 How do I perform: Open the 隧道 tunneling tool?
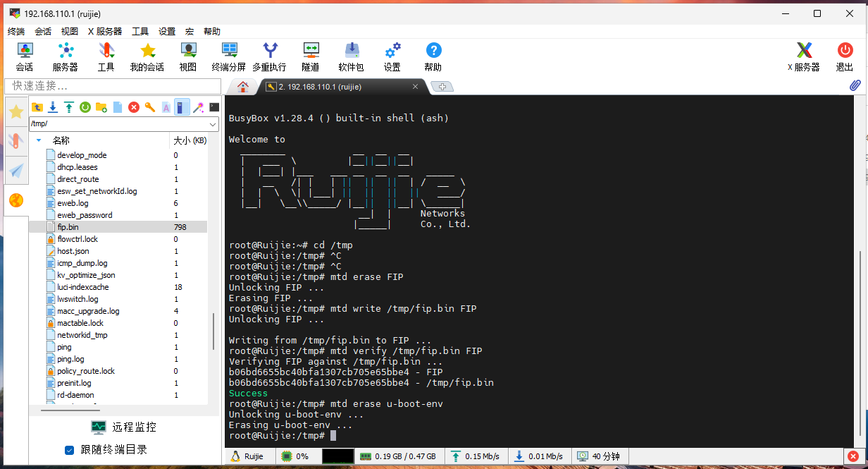tap(311, 57)
